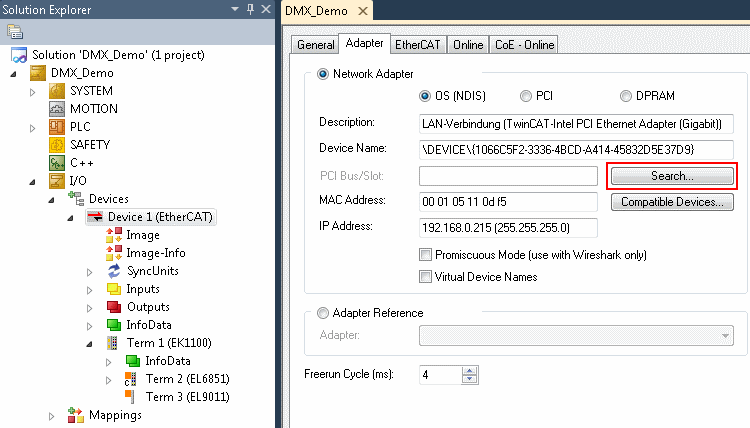
Task: Select the PCI radio button
Action: click(x=526, y=96)
